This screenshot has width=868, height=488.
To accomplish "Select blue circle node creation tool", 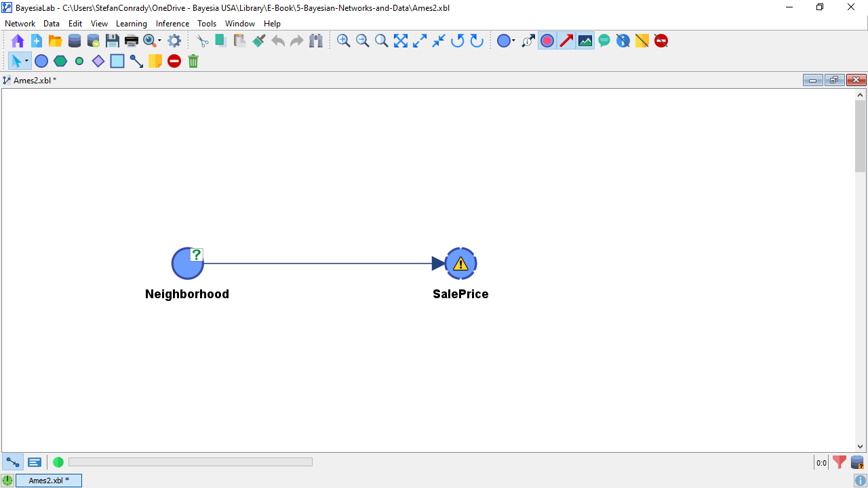I will click(41, 61).
